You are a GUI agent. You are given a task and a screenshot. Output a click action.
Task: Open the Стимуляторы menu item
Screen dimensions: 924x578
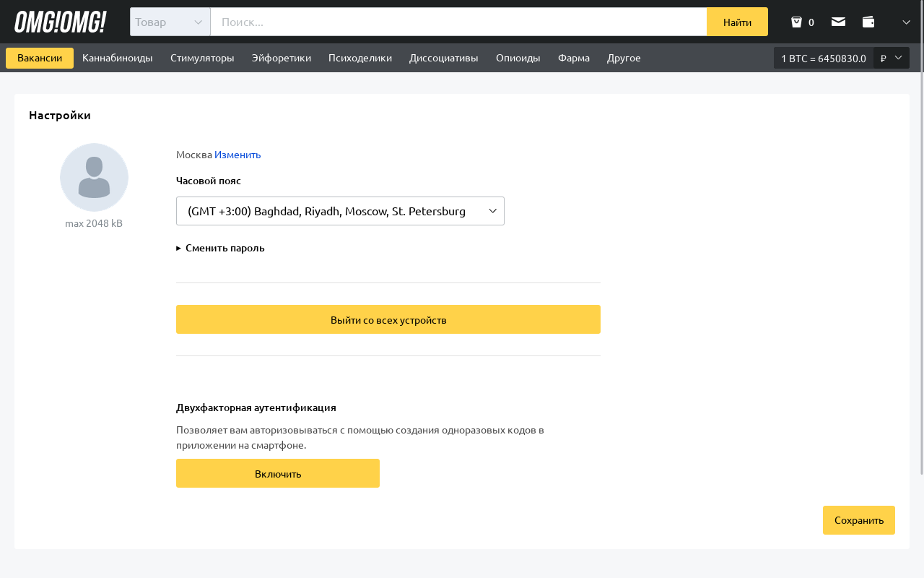pos(202,58)
